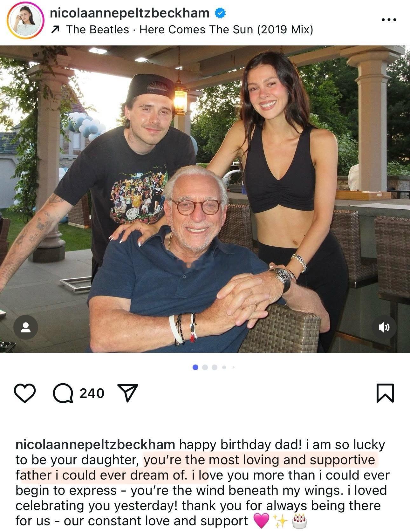Click the blue verified badge
The image size is (410, 532).
[220, 13]
